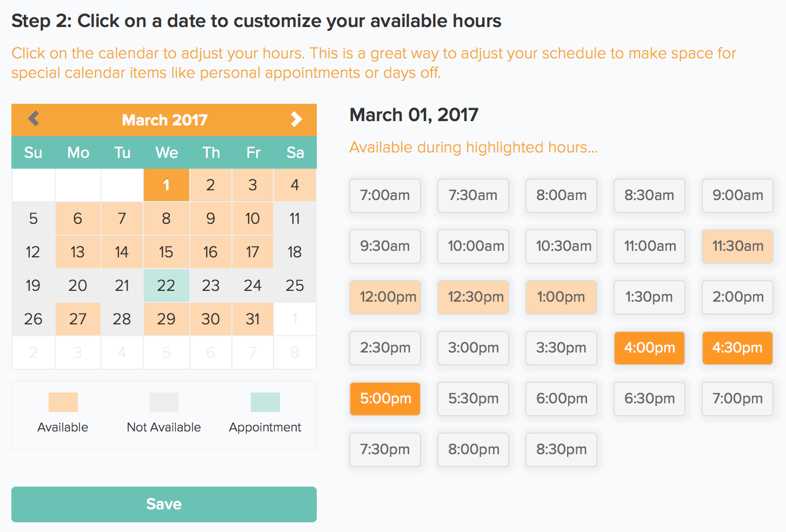Toggle the 11:30am time slot
This screenshot has height=532, width=786.
[737, 246]
